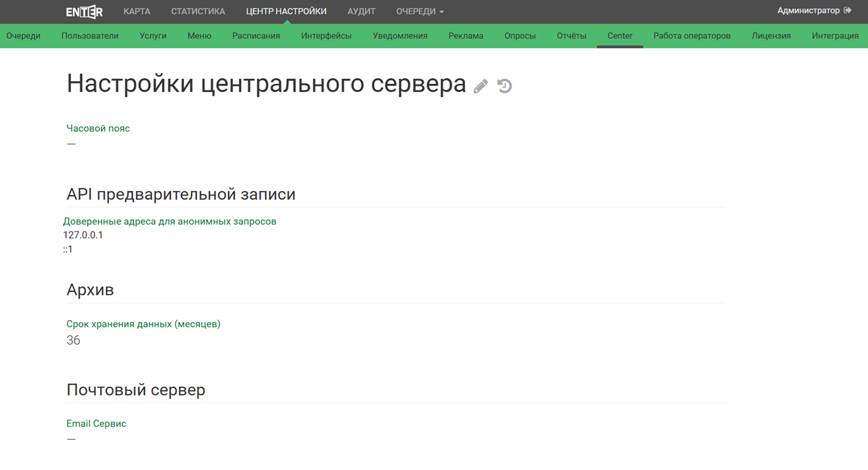Open the settings change history icon
This screenshot has height=470, width=868.
tap(504, 86)
